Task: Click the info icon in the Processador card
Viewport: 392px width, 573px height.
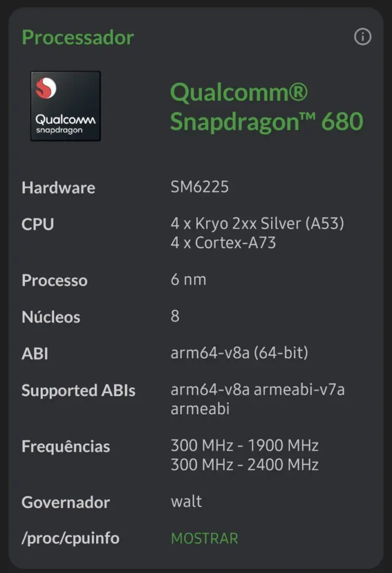Action: [362, 37]
